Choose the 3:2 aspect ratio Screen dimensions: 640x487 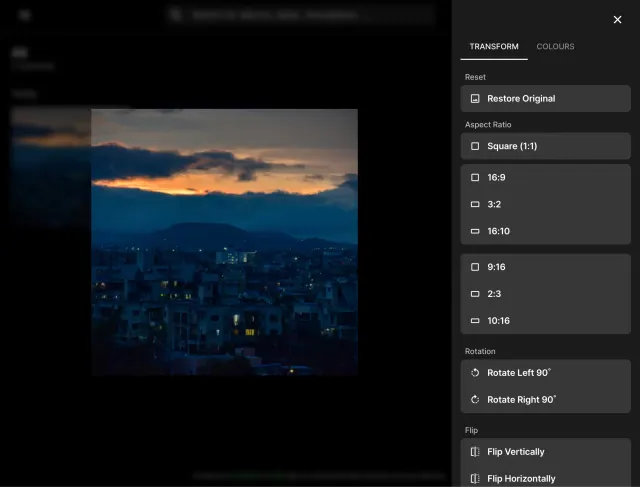[x=545, y=204]
